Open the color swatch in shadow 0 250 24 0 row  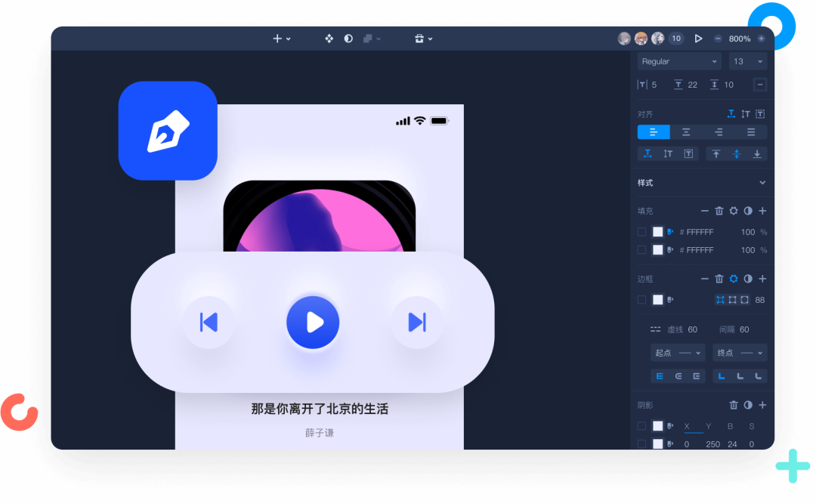coord(658,444)
